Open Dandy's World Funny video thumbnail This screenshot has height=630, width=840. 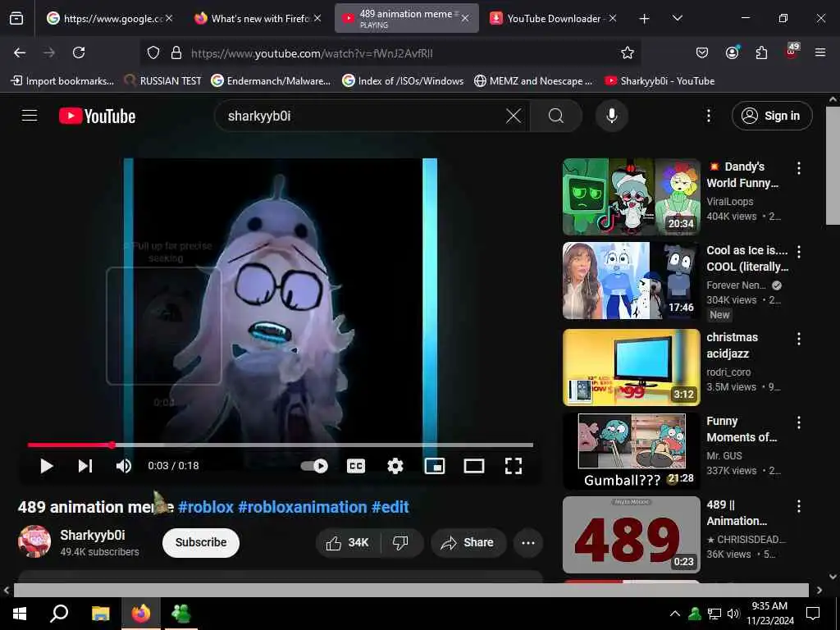pyautogui.click(x=631, y=197)
